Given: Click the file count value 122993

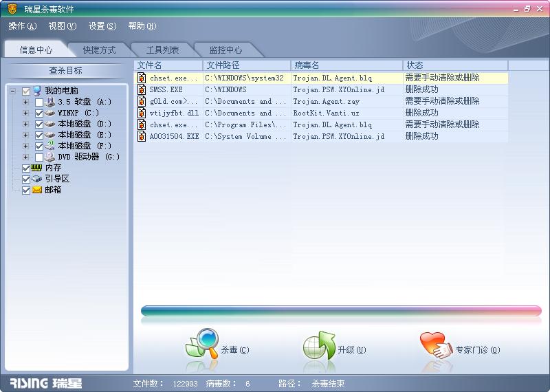Looking at the screenshot, I should click(185, 384).
